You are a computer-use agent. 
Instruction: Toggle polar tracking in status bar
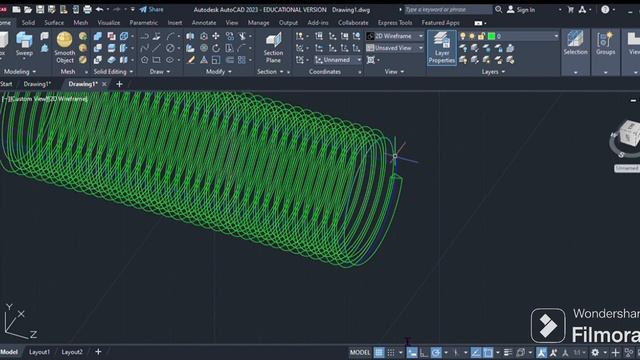point(436,352)
